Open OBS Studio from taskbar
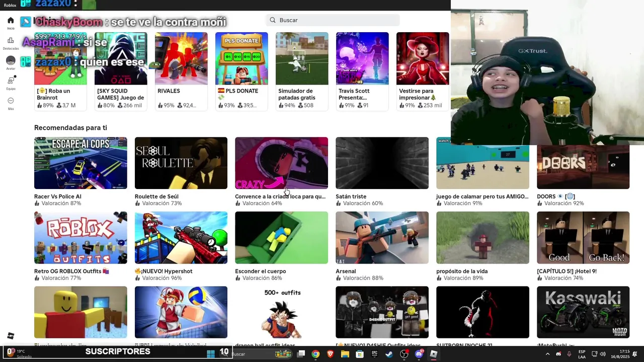The width and height of the screenshot is (644, 362). coord(404,354)
